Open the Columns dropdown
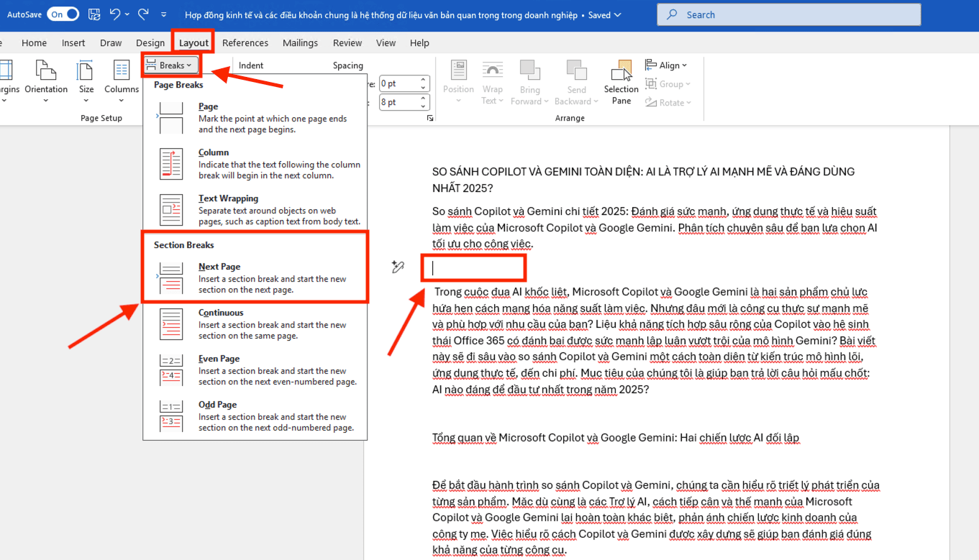 pos(122,81)
